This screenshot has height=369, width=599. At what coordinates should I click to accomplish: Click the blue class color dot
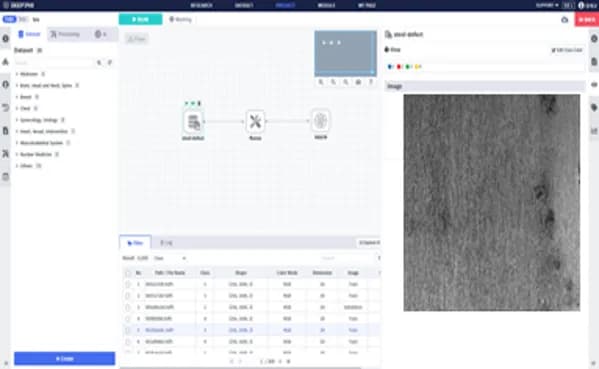coord(390,66)
